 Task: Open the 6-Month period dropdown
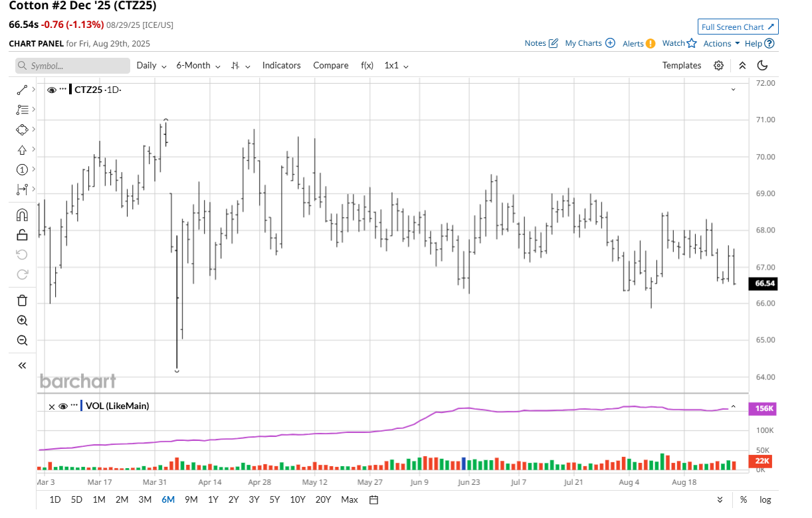(198, 65)
